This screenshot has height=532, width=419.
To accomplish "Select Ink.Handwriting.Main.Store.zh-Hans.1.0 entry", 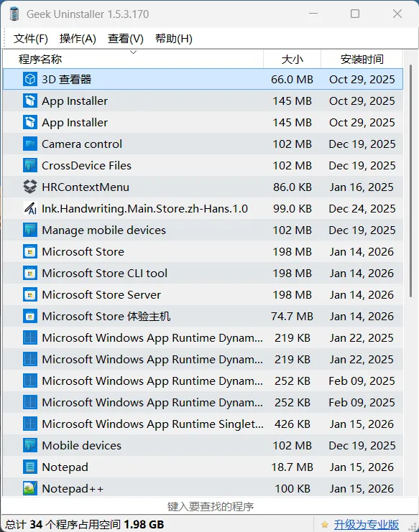I will tap(203, 209).
